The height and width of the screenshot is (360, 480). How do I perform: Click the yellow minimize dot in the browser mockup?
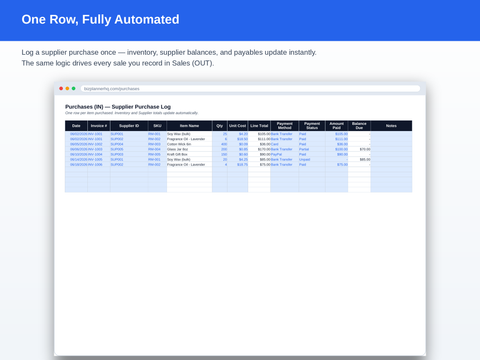(67, 88)
